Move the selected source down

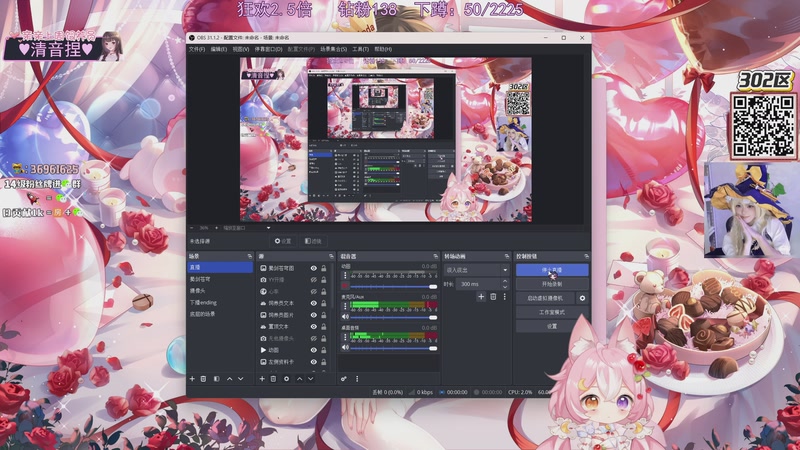[311, 379]
